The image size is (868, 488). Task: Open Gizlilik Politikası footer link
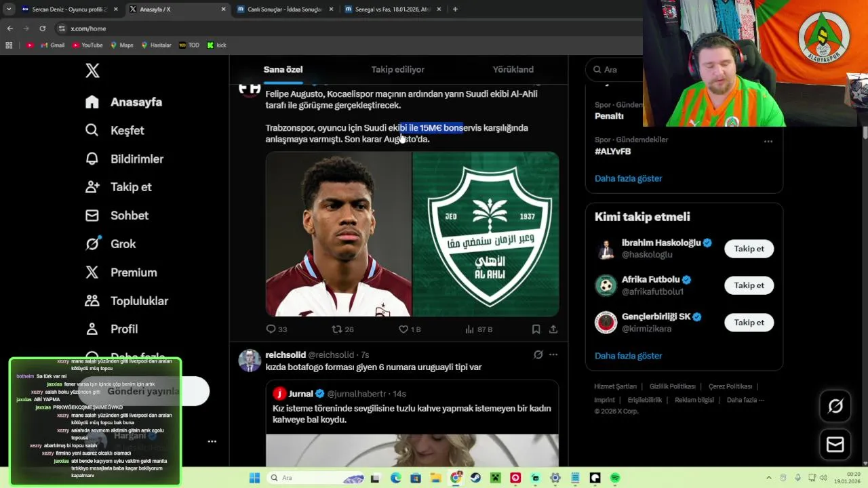[x=673, y=386]
